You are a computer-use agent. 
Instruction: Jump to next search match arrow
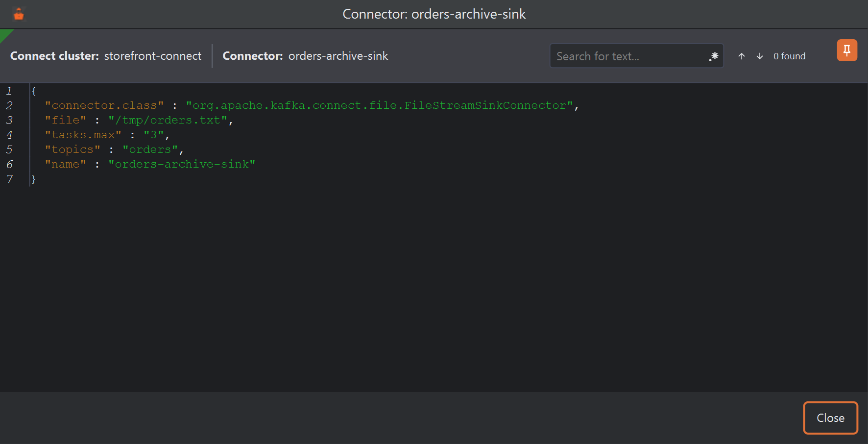coord(760,56)
